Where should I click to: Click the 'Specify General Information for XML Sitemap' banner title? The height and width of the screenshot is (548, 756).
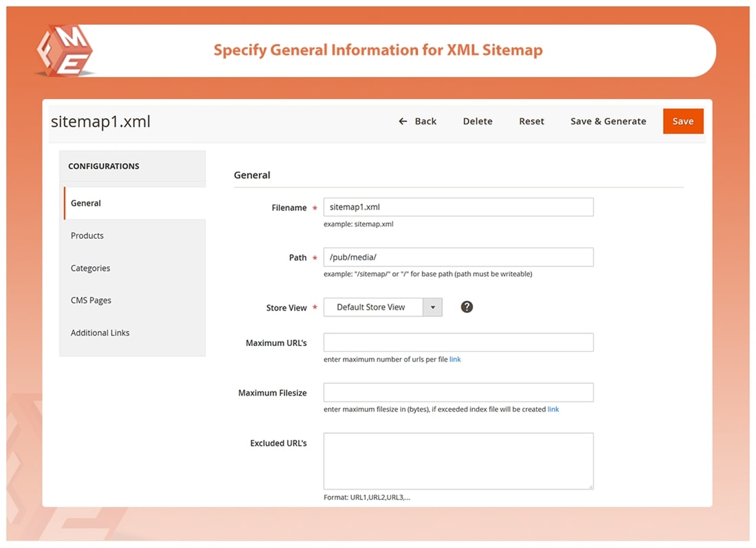tap(378, 50)
